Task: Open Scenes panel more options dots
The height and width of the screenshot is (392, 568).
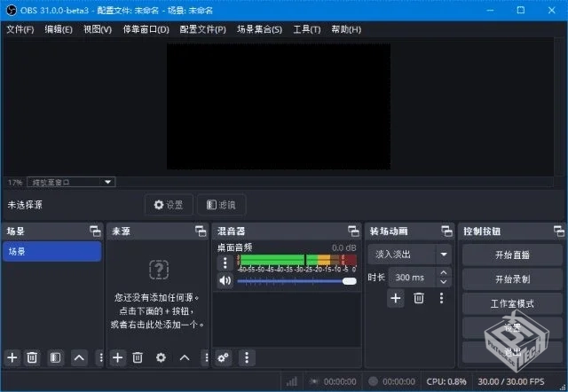Action: [x=100, y=357]
